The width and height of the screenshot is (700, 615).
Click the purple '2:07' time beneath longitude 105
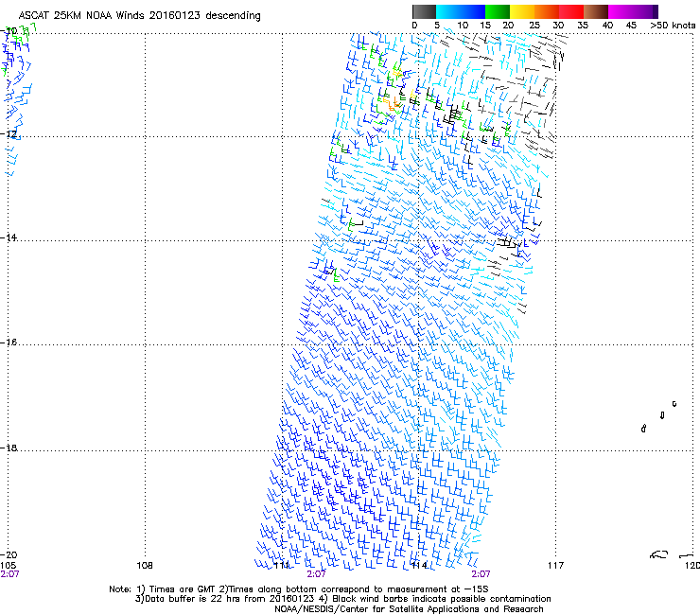tap(9, 574)
